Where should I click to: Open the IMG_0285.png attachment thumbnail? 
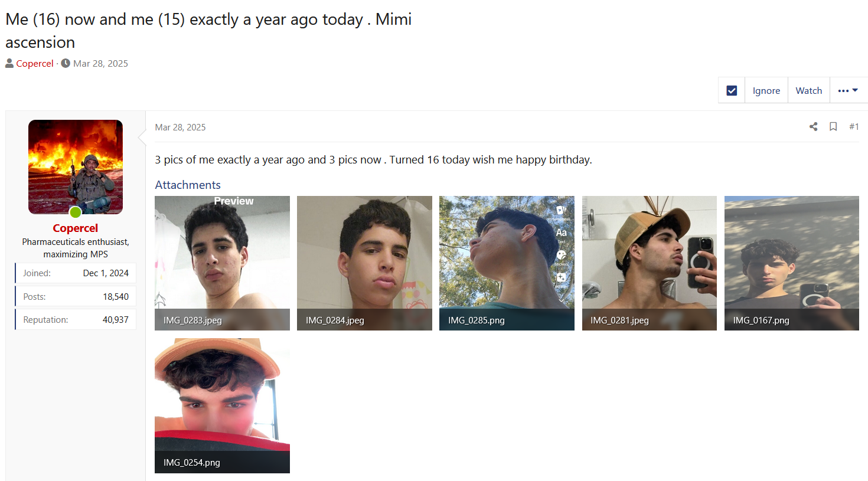pos(507,263)
